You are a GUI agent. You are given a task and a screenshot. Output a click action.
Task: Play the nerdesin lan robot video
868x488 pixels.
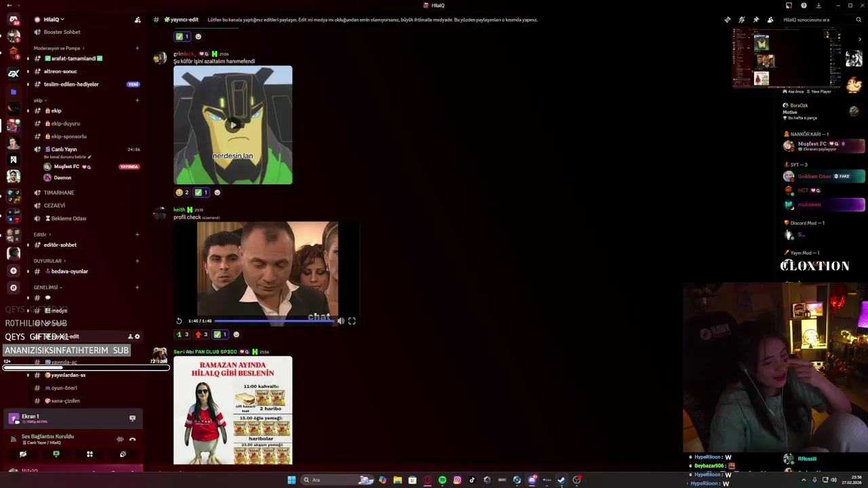coord(233,125)
